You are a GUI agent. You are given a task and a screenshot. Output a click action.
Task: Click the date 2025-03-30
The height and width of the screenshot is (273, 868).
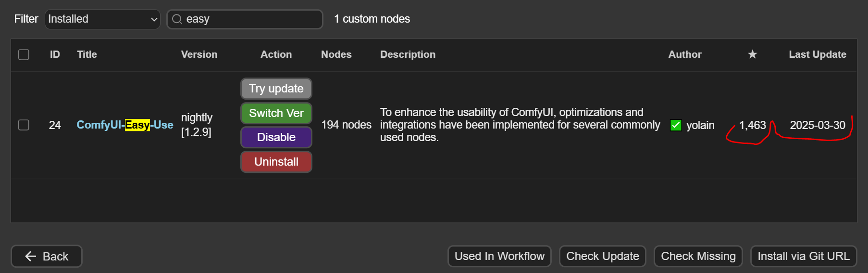[818, 125]
